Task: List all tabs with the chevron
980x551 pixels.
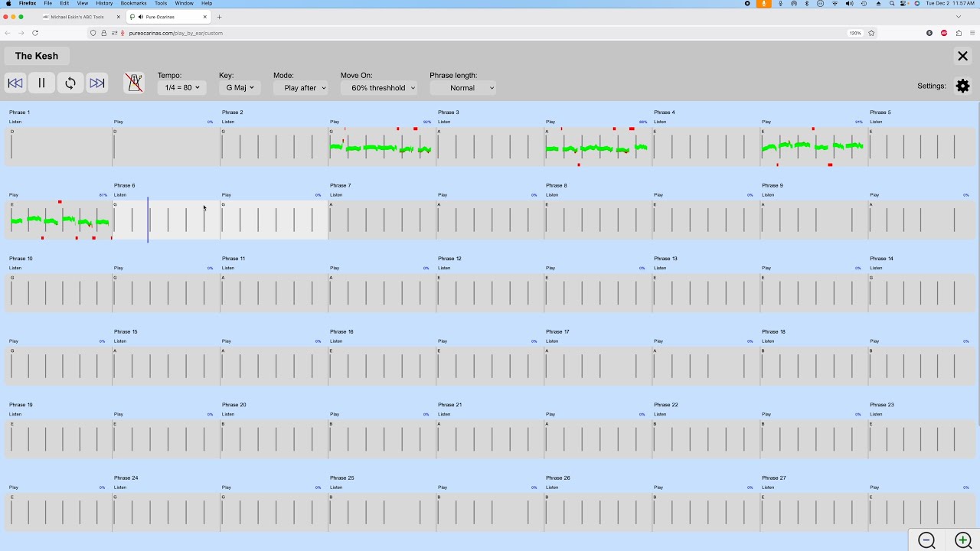Action: (959, 17)
